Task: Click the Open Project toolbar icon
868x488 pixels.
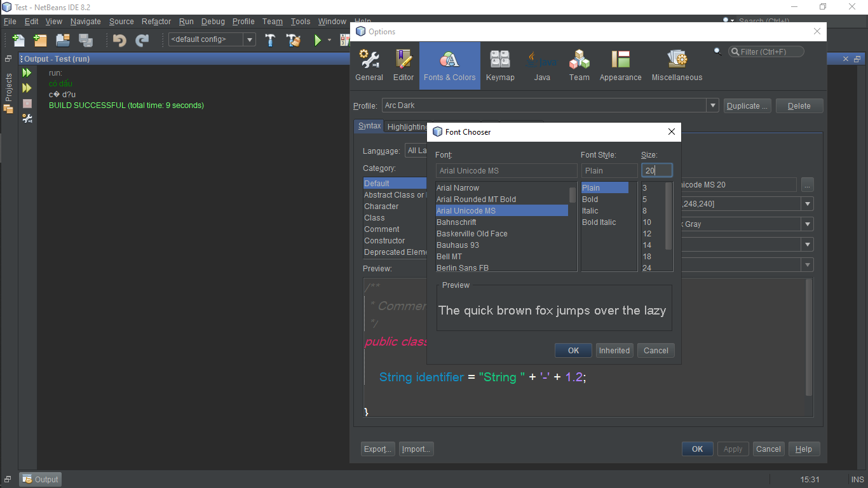Action: pos(62,40)
